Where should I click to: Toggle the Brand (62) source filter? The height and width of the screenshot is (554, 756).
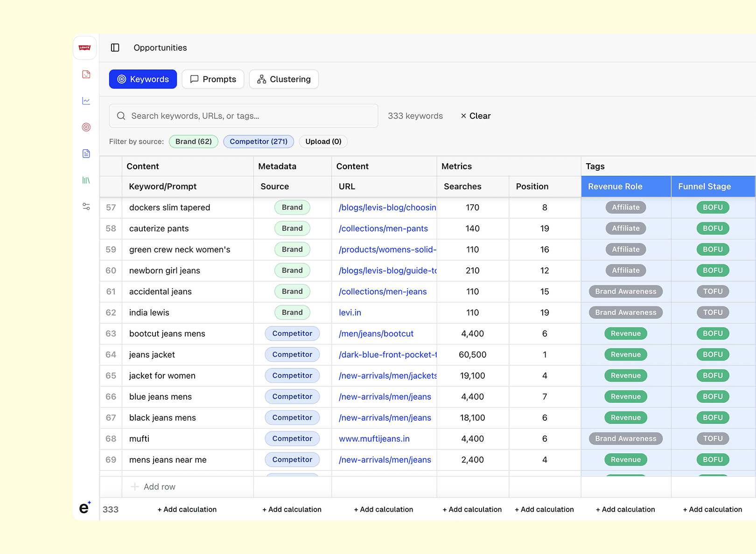(193, 141)
